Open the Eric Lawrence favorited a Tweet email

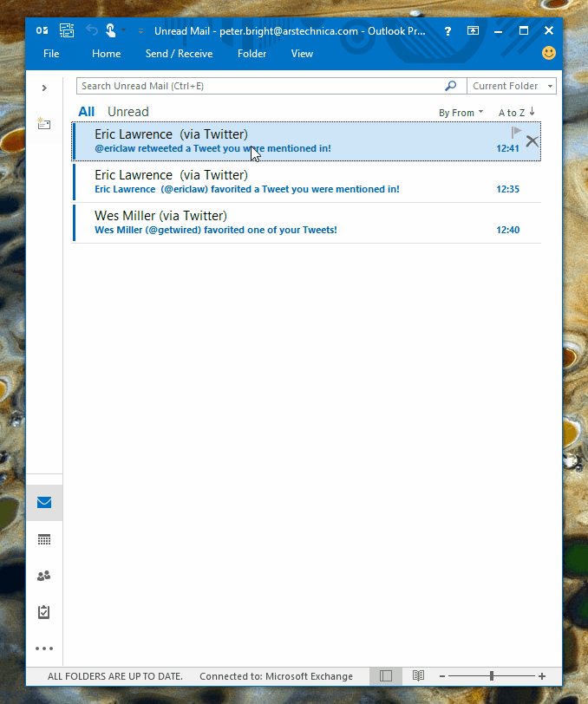306,182
